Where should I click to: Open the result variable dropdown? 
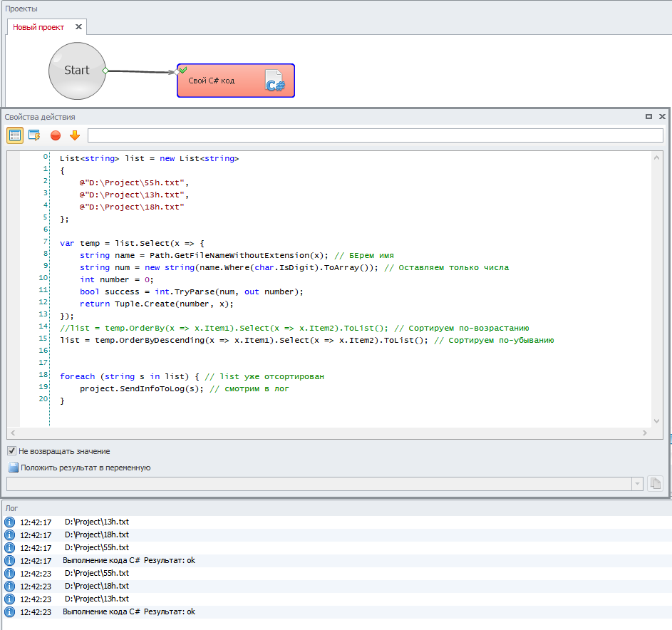tap(636, 484)
